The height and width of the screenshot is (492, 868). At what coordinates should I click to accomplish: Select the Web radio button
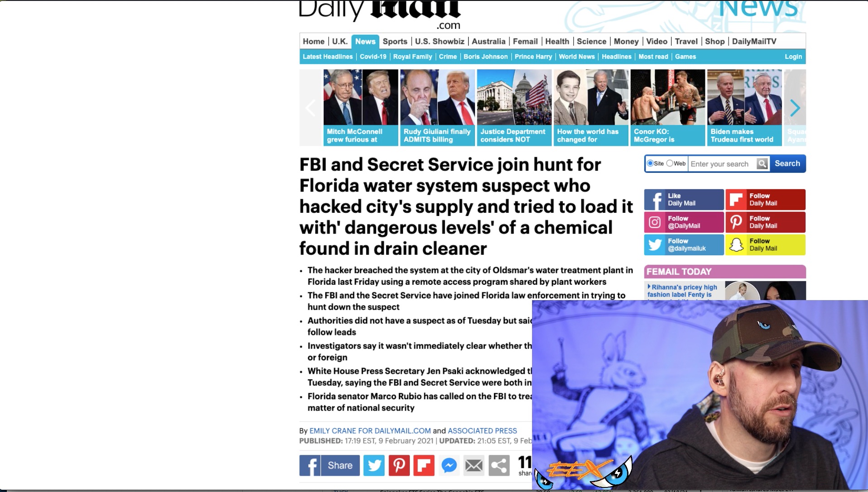670,163
